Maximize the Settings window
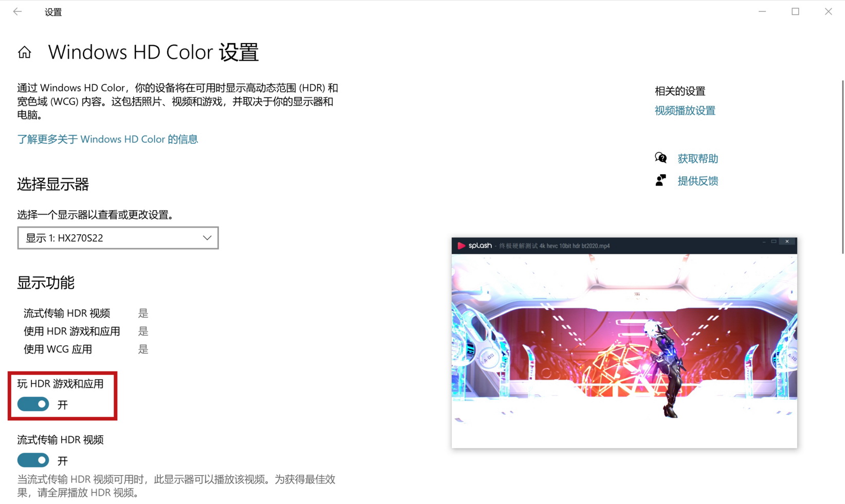845x504 pixels. [795, 11]
